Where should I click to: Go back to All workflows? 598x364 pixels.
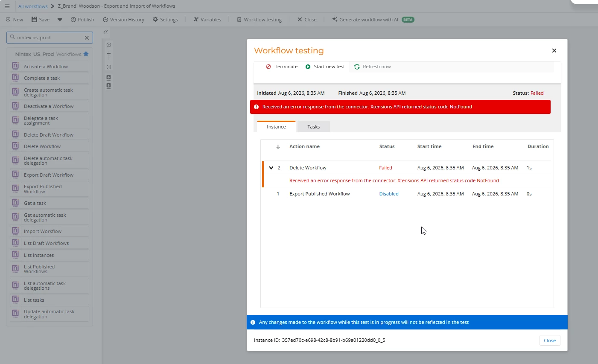click(x=33, y=6)
